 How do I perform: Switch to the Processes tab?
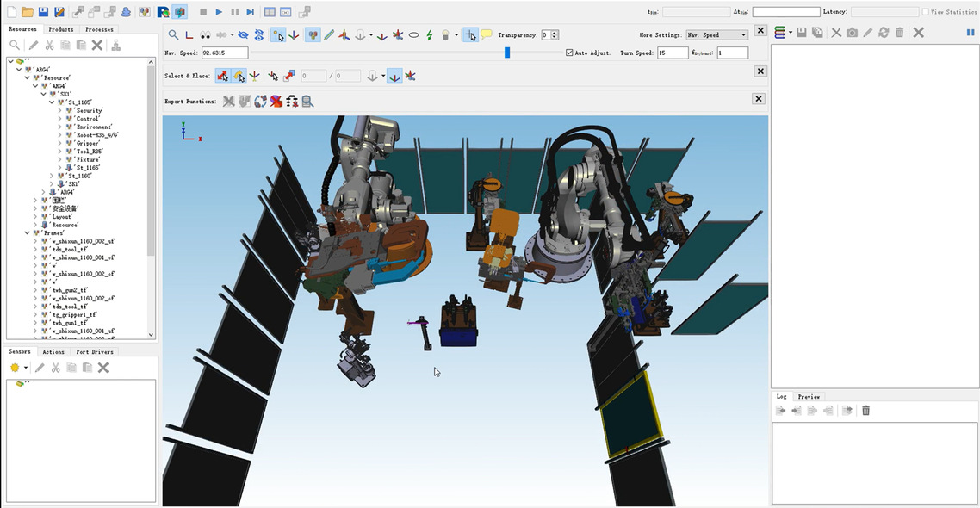[99, 29]
